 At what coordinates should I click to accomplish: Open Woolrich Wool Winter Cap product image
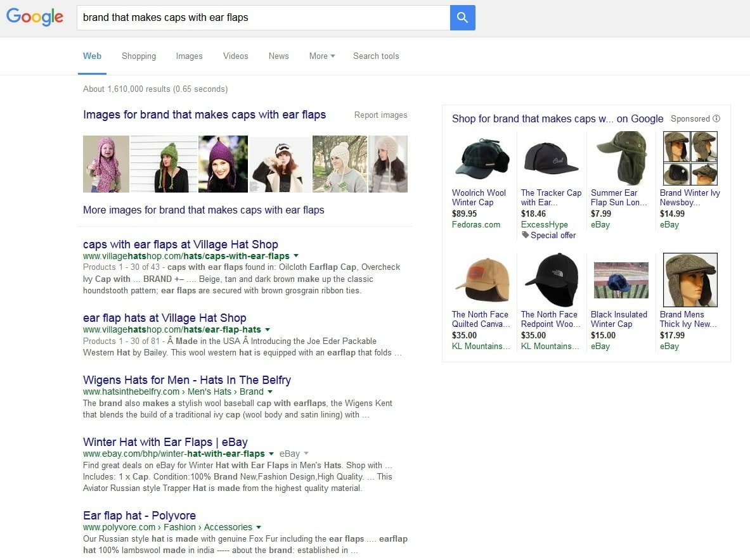tap(482, 158)
